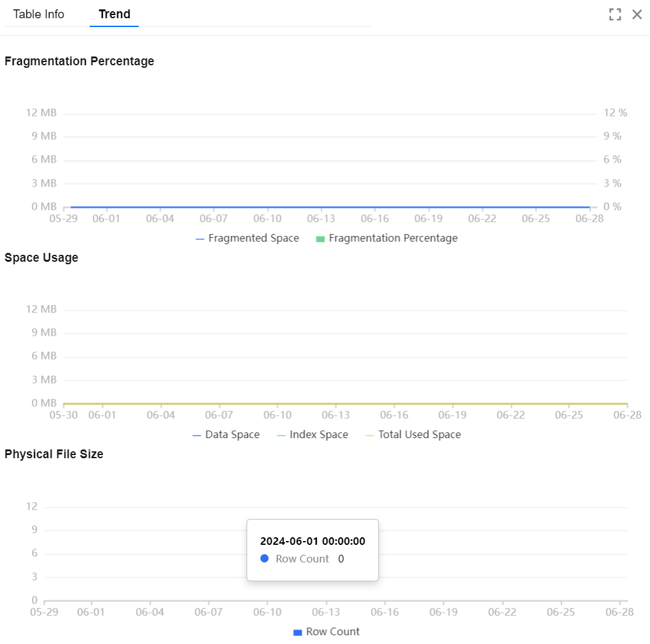Viewport: 650px width, 644px height.
Task: Click the Space Usage section heading
Action: pos(41,258)
